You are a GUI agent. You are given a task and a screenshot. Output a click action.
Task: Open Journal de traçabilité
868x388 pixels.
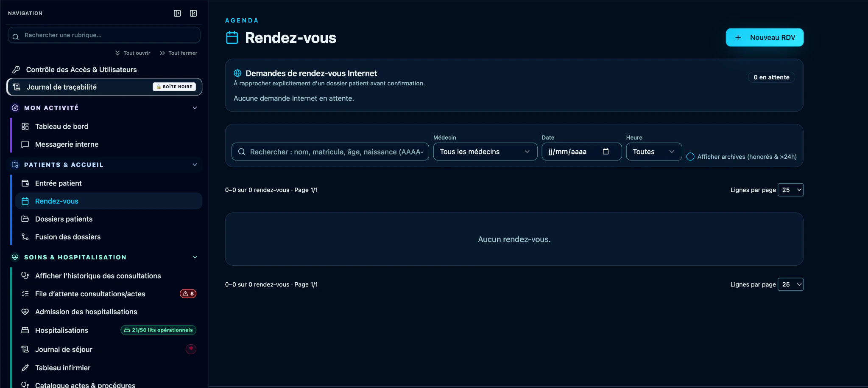coord(104,87)
